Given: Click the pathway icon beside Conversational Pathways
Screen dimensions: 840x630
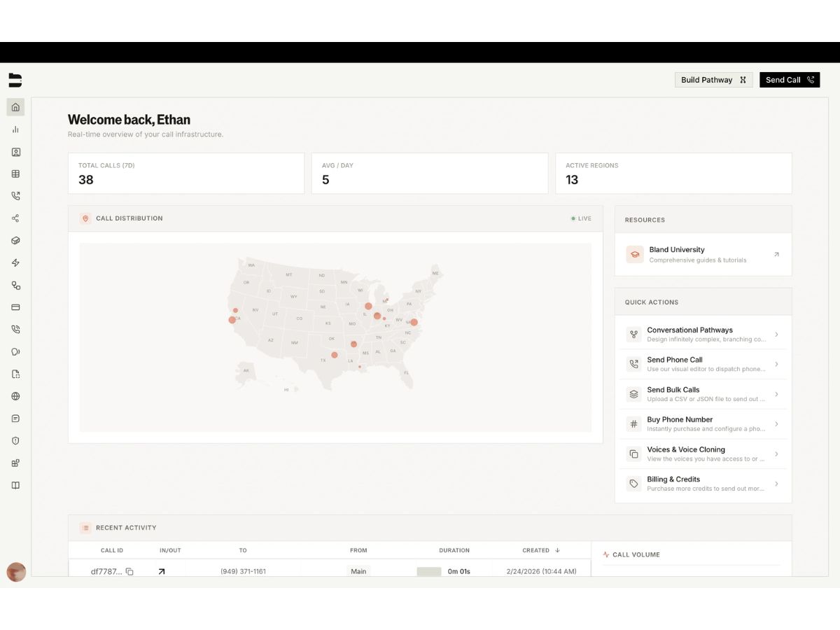Looking at the screenshot, I should (x=633, y=335).
